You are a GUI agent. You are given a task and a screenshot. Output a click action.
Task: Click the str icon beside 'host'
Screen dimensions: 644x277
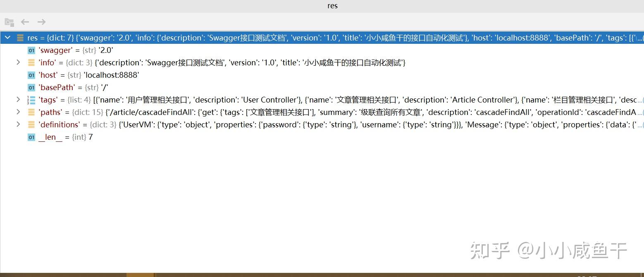click(31, 75)
